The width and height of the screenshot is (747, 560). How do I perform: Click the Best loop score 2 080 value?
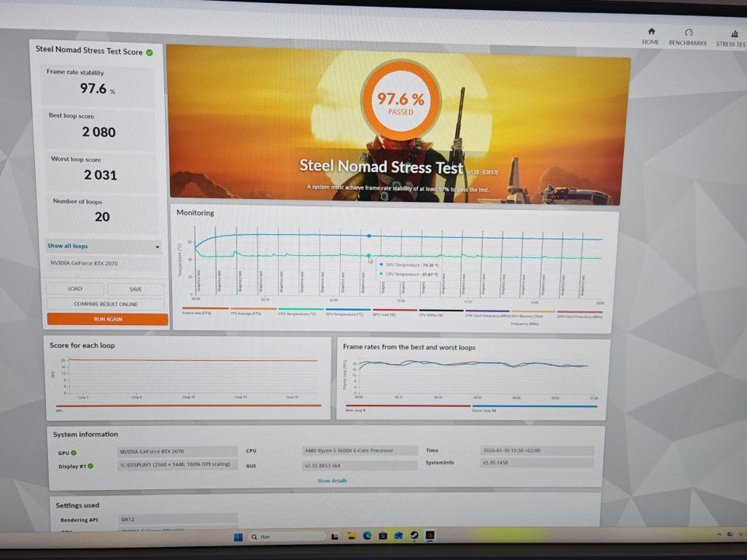click(x=99, y=132)
